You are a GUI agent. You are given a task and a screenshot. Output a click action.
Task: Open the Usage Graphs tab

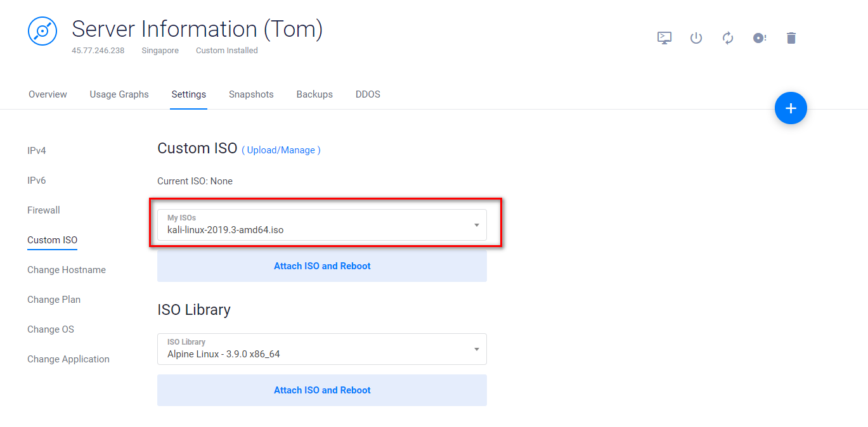(x=119, y=94)
